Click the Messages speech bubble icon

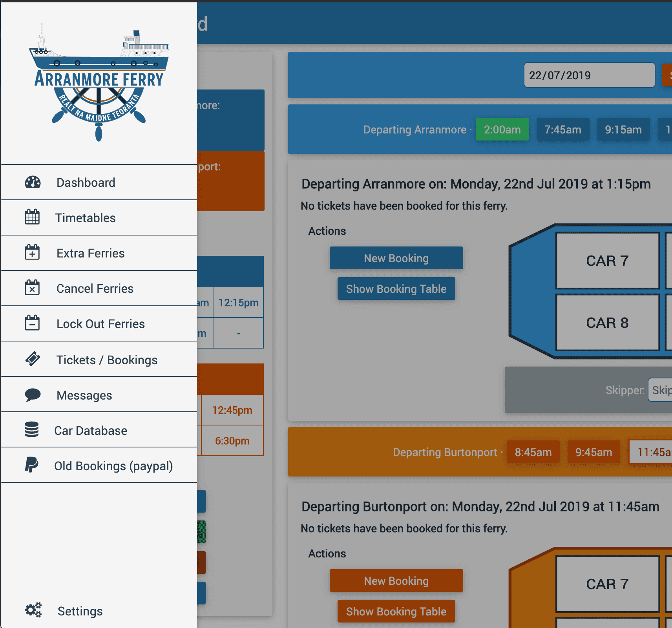33,395
